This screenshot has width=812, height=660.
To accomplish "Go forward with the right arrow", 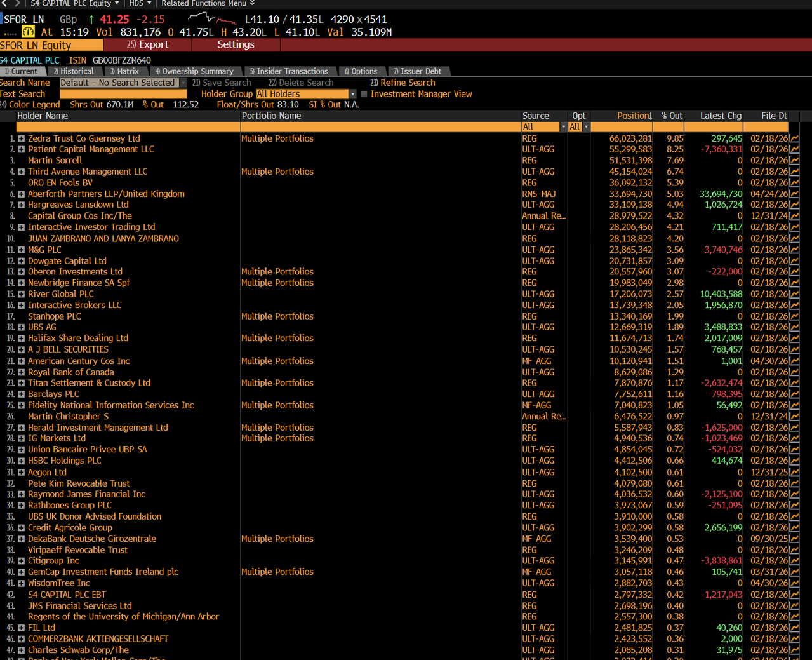I will [x=17, y=3].
